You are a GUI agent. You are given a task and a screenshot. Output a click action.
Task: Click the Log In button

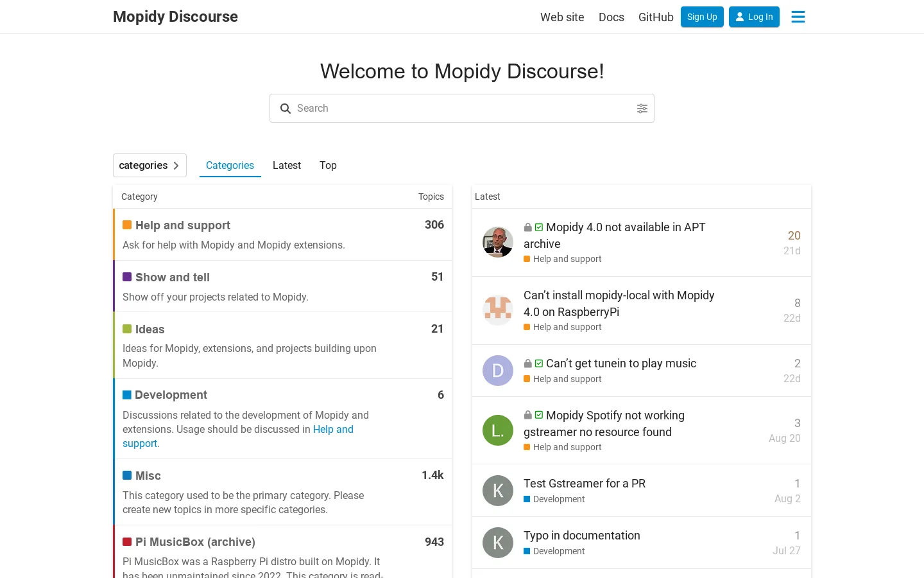754,17
